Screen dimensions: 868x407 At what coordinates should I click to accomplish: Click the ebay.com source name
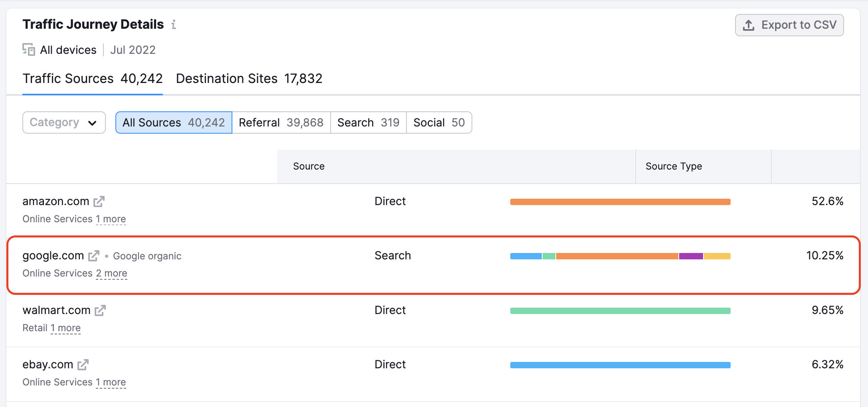48,364
